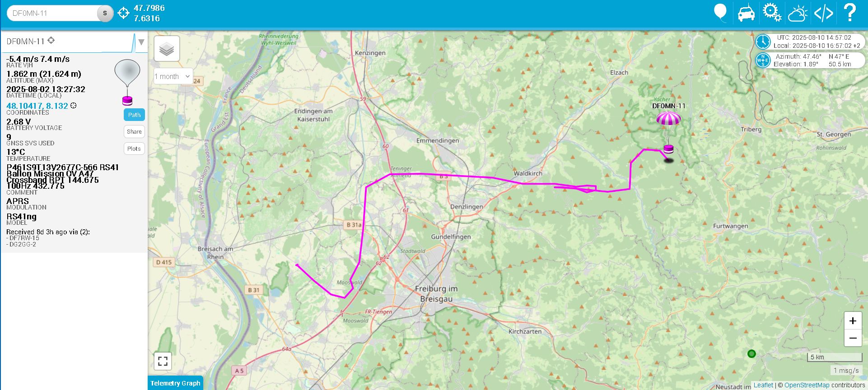Image resolution: width=868 pixels, height=390 pixels.
Task: Collapse the DF0MN-11 info panel arrow
Action: tap(141, 42)
